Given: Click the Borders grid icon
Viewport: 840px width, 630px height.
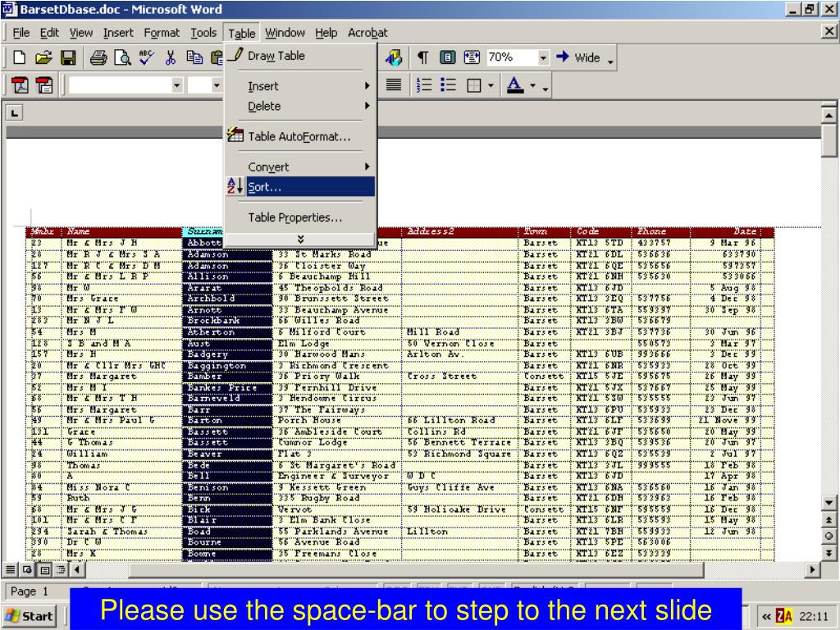Looking at the screenshot, I should tap(474, 85).
